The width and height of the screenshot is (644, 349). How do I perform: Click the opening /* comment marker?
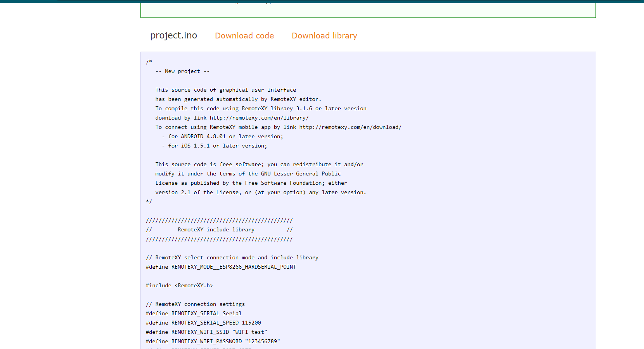(x=149, y=62)
